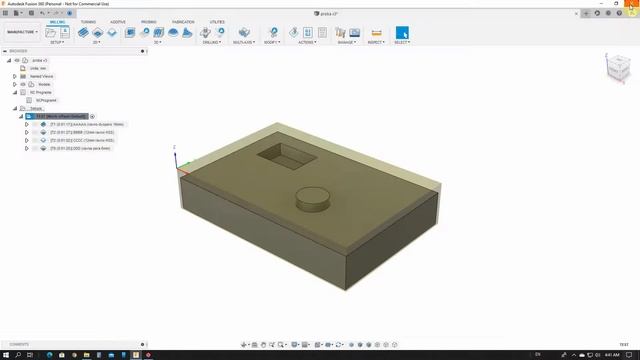Open the Tool Library icon in Manage
Image resolution: width=640 pixels, height=360 pixels.
(x=340, y=33)
